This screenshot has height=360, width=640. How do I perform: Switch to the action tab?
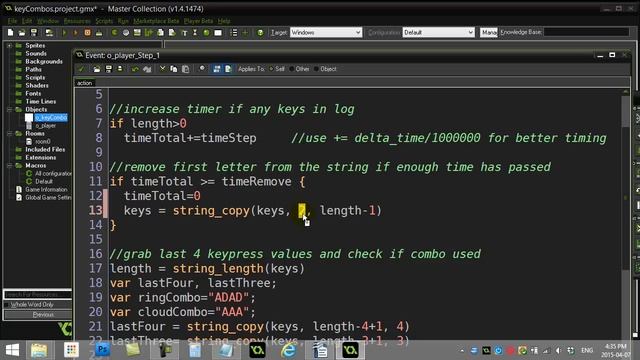click(85, 83)
